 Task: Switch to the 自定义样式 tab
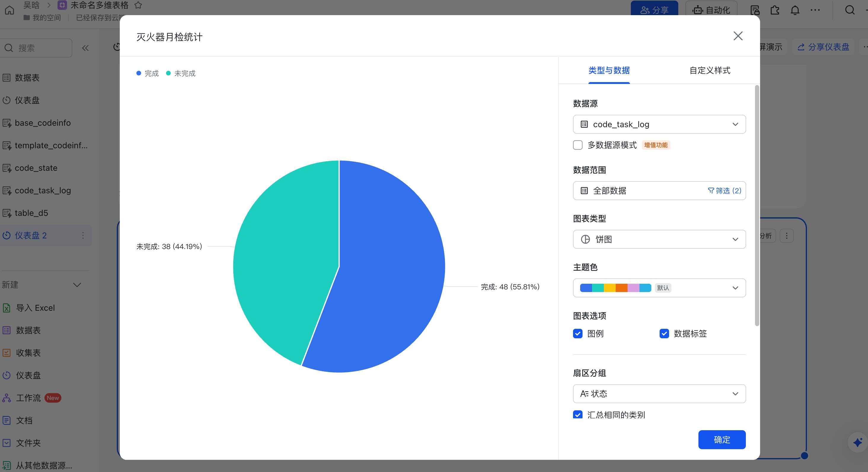click(710, 70)
